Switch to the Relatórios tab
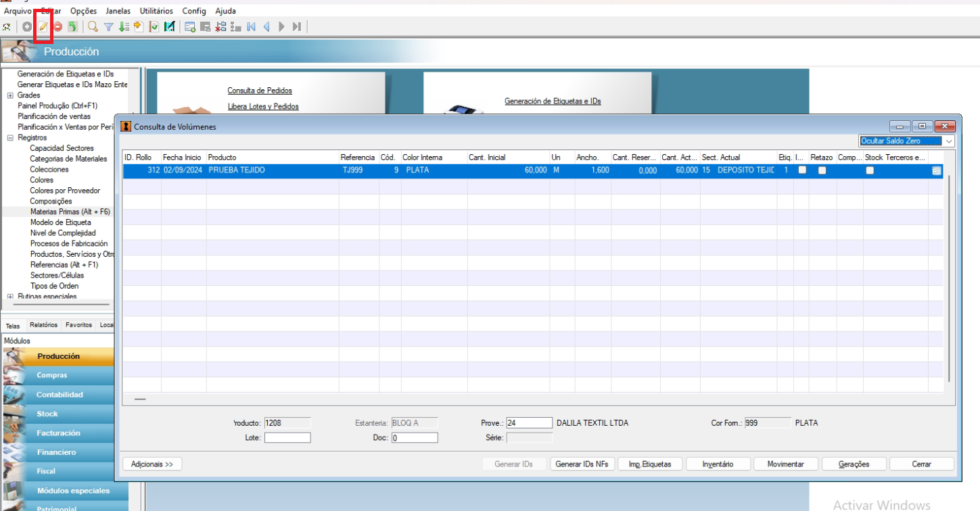The image size is (980, 511). pos(43,325)
